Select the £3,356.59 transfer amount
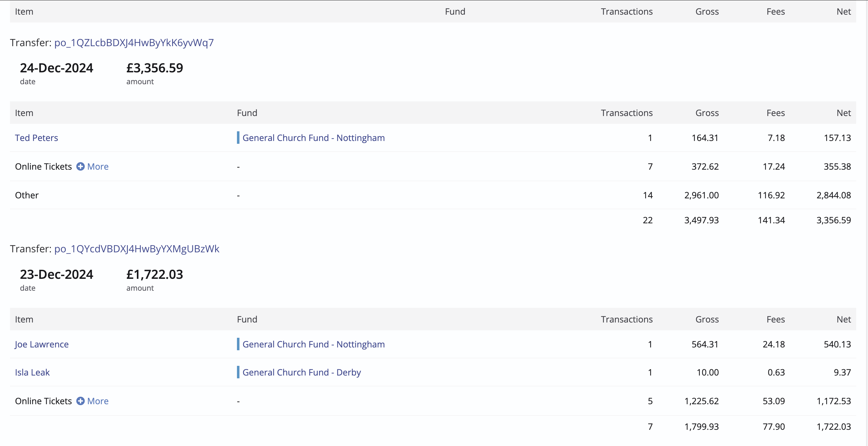868x446 pixels. point(155,68)
